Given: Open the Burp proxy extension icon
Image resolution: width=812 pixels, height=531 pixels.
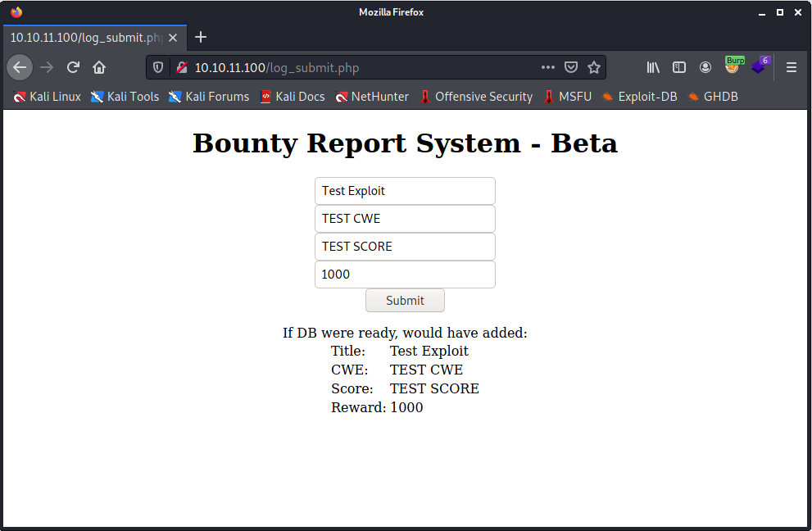Looking at the screenshot, I should (x=734, y=66).
